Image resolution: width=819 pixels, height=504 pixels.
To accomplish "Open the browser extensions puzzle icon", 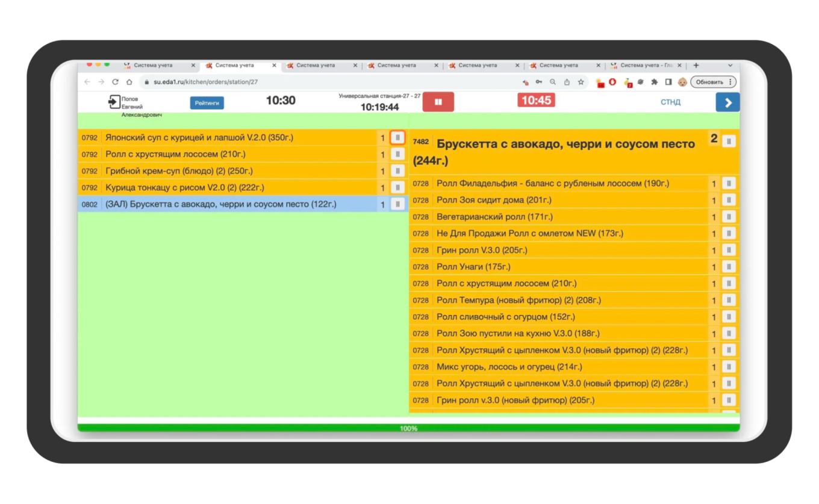I will (x=655, y=82).
